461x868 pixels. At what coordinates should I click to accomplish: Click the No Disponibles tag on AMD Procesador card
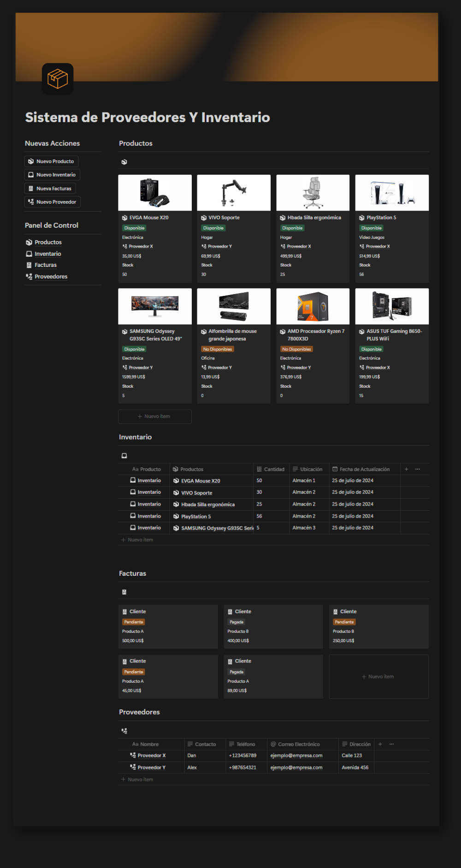(297, 349)
